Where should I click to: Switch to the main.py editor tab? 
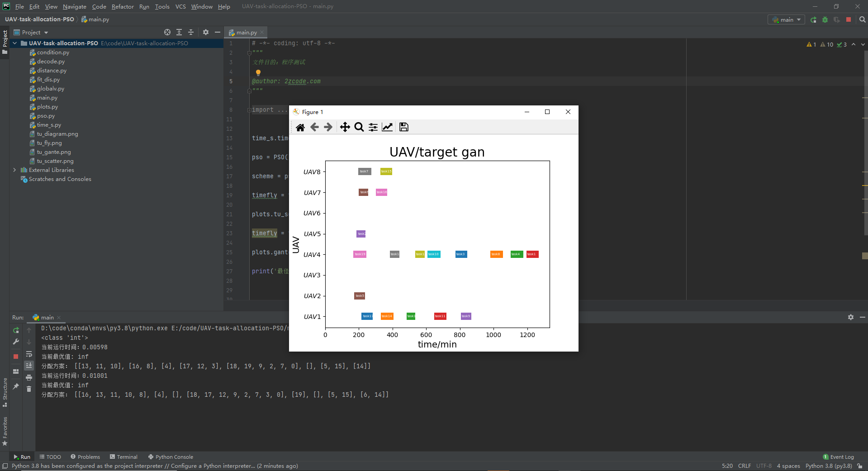pyautogui.click(x=247, y=32)
